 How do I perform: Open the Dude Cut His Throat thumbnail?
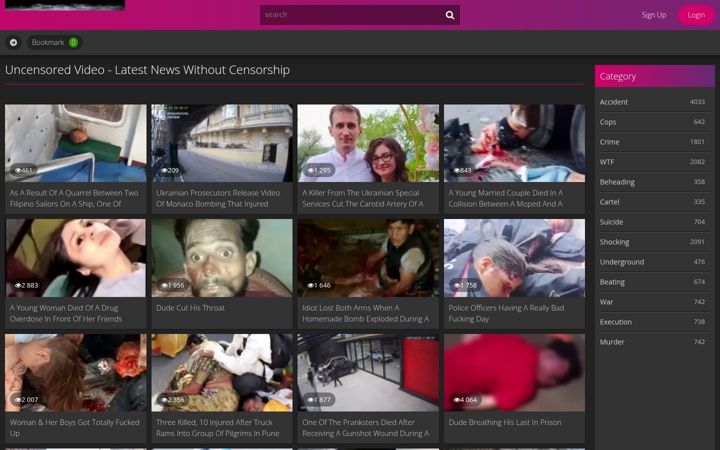(222, 258)
